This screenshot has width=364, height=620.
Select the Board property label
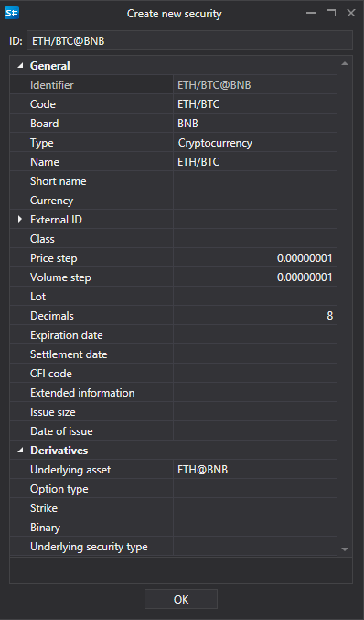pos(45,124)
